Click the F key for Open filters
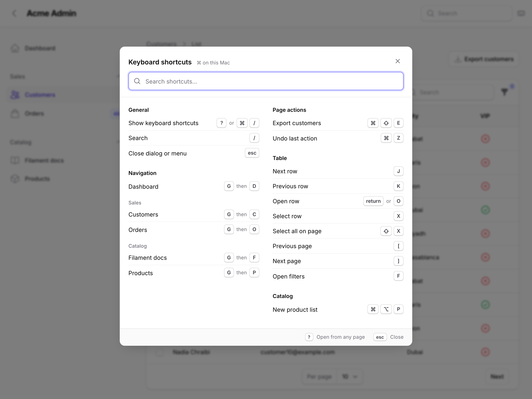This screenshot has height=399, width=532. point(398,276)
